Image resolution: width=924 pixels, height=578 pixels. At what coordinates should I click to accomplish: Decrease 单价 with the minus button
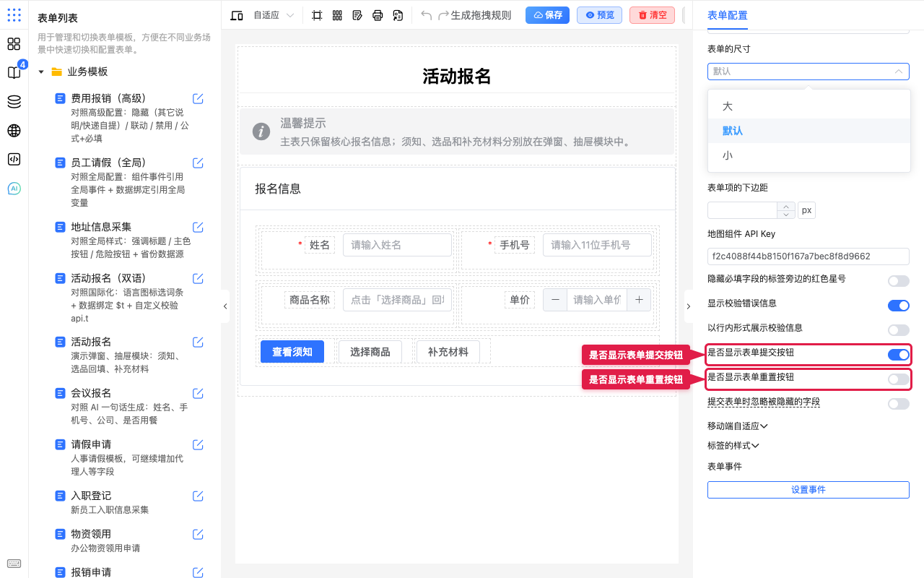pyautogui.click(x=555, y=300)
